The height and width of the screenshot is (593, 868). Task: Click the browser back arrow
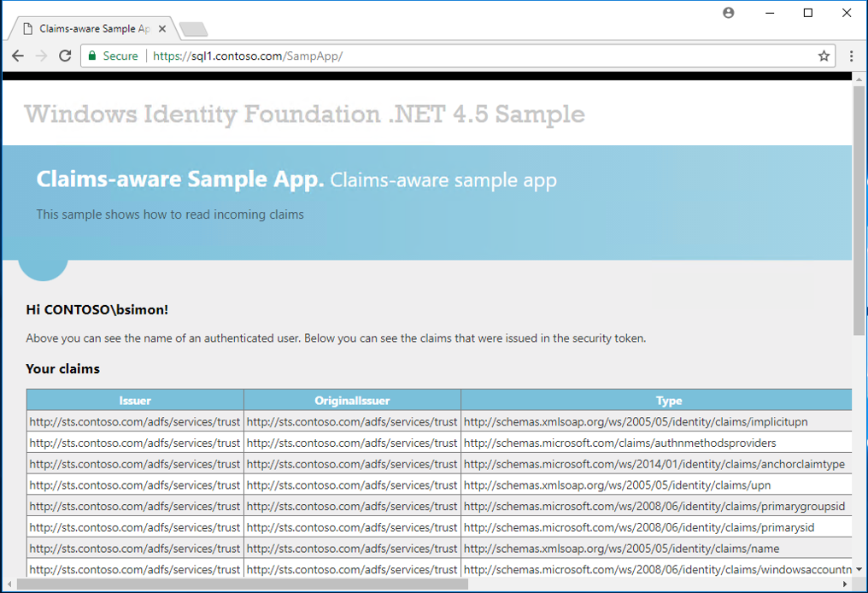coord(18,56)
